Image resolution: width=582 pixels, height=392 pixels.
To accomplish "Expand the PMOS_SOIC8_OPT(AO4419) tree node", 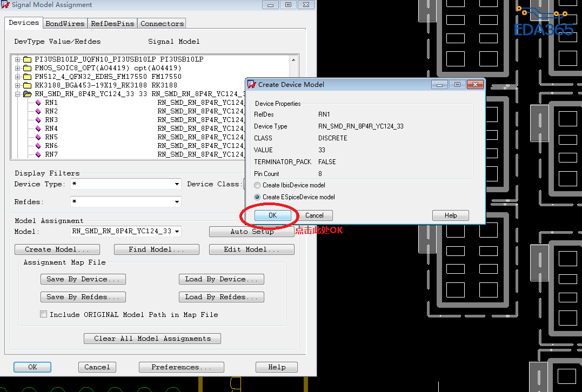I will pyautogui.click(x=17, y=68).
